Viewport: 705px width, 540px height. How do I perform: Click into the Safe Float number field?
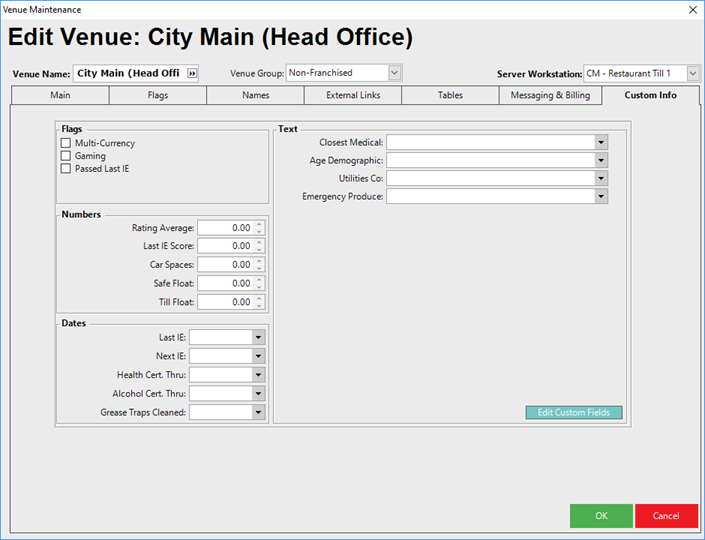point(225,283)
